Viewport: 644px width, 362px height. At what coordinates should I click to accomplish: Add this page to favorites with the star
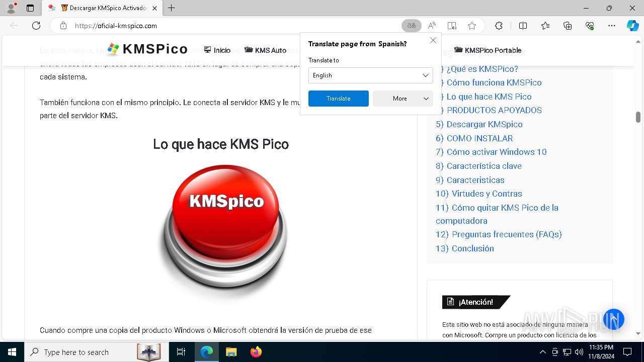471,26
